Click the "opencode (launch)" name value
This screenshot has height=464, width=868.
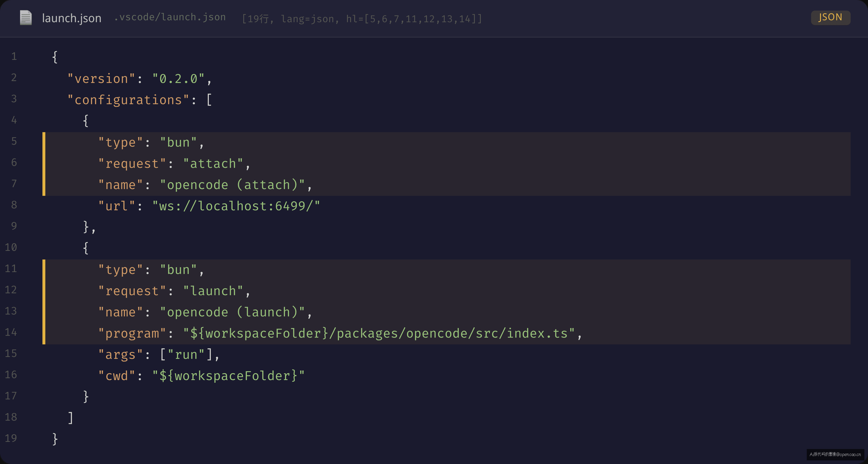[232, 312]
